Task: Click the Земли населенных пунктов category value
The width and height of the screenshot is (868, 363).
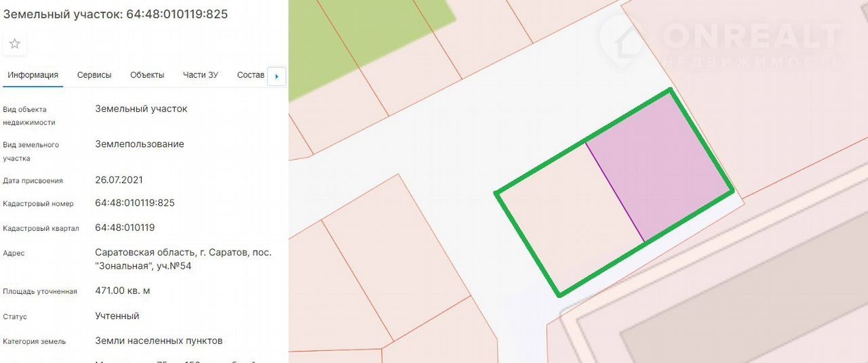Action: [159, 341]
